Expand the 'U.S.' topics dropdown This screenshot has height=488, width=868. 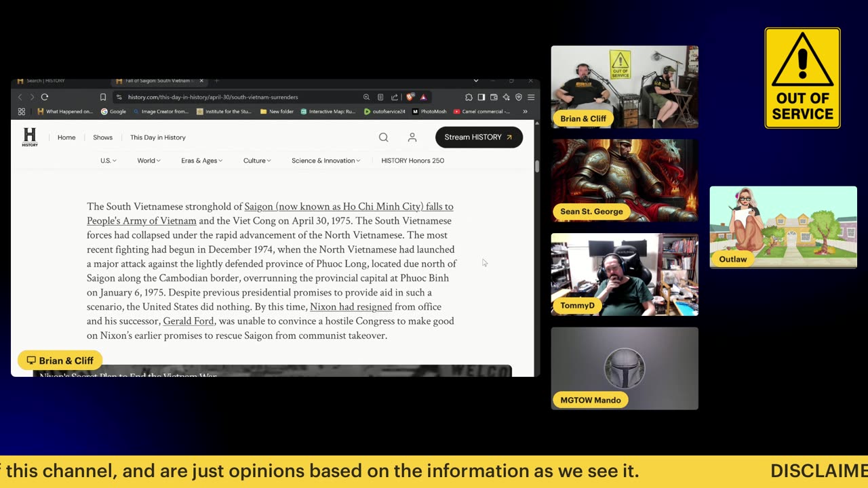108,161
